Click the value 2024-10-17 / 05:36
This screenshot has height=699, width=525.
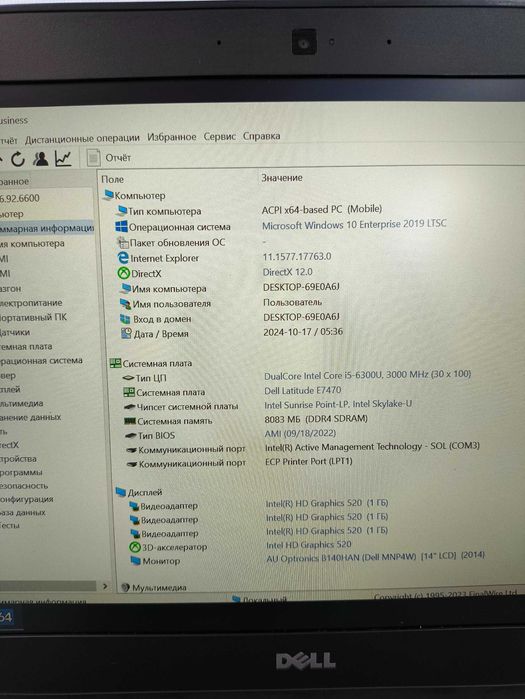point(303,332)
